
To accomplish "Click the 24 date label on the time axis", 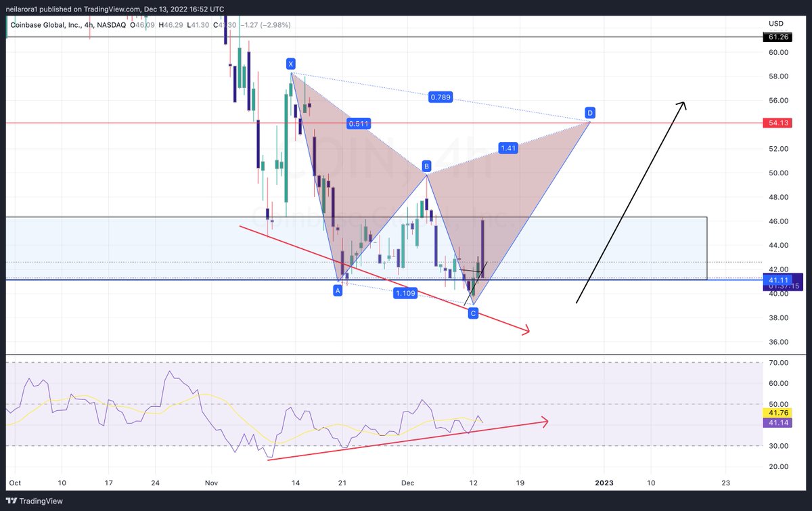I will click(x=155, y=483).
